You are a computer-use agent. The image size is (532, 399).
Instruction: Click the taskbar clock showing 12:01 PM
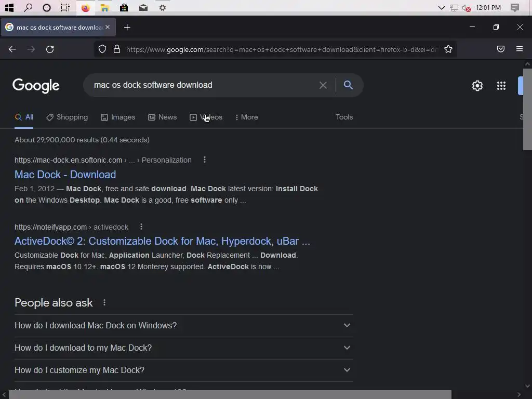pos(488,8)
